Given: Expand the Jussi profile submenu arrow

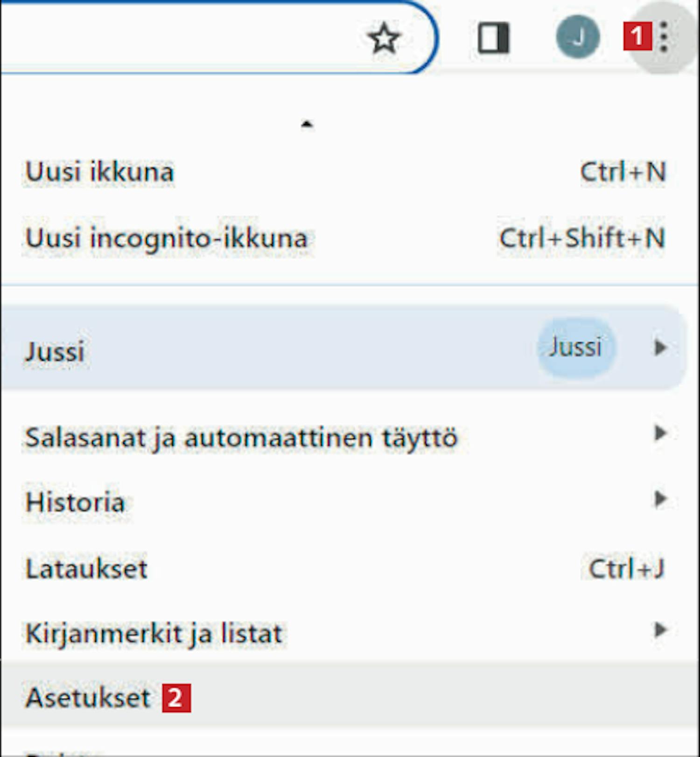Looking at the screenshot, I should coord(660,347).
